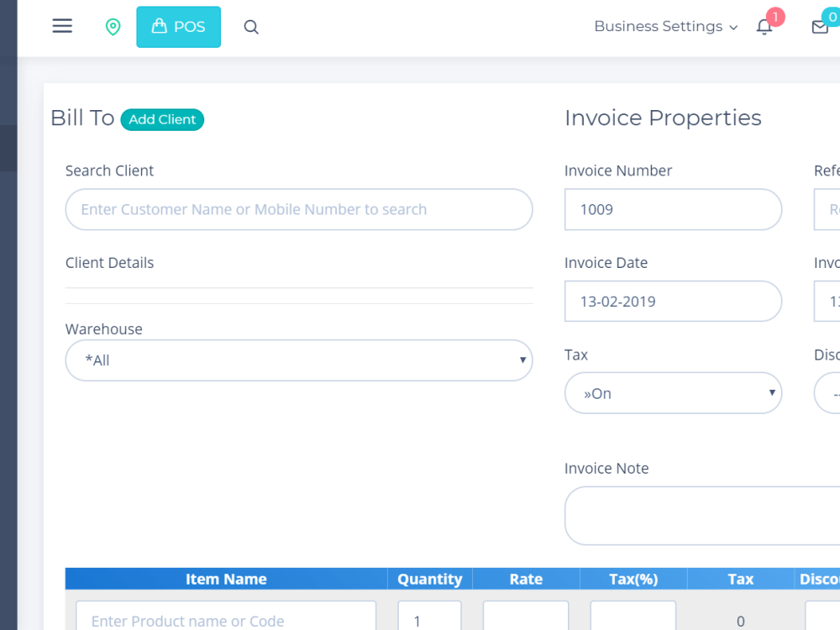
Task: Click the search magnifier icon
Action: [251, 27]
